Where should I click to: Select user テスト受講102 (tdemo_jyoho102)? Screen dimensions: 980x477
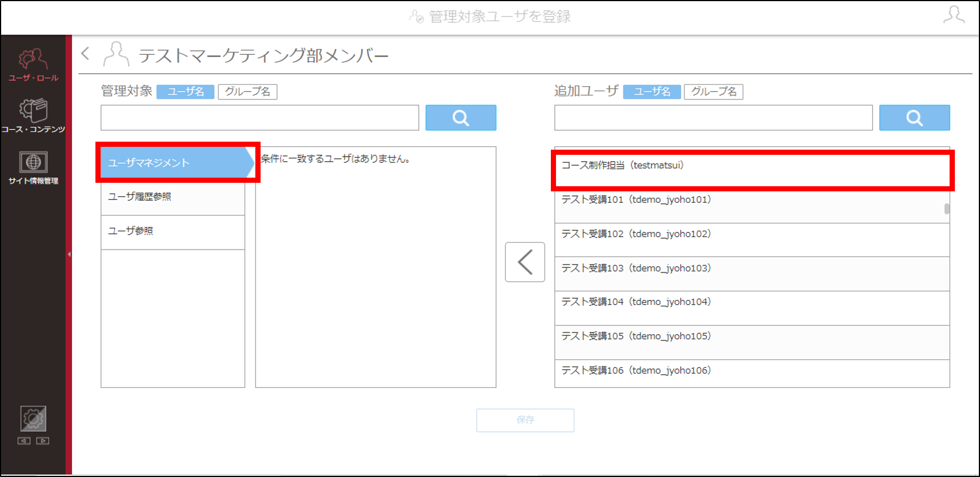[x=752, y=240]
